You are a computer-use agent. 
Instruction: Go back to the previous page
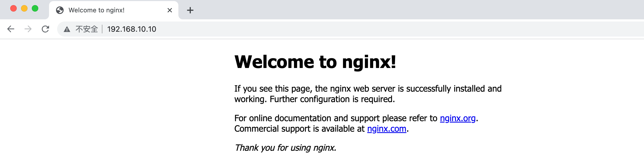click(x=11, y=29)
